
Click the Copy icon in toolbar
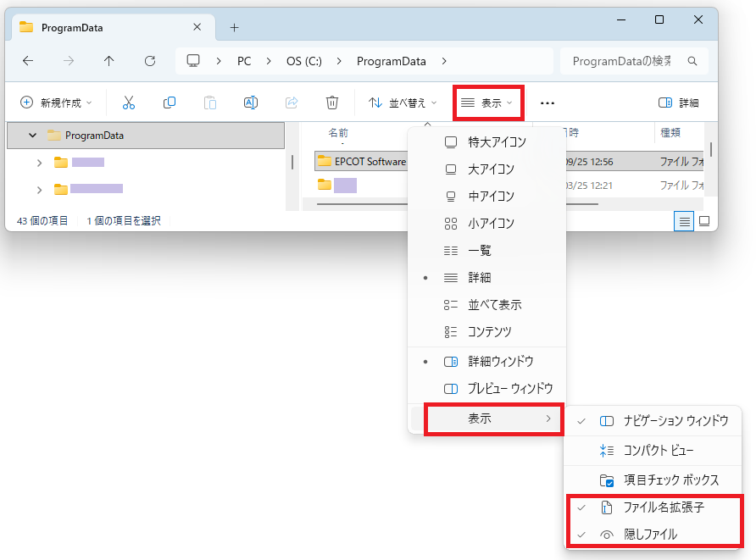[x=170, y=103]
